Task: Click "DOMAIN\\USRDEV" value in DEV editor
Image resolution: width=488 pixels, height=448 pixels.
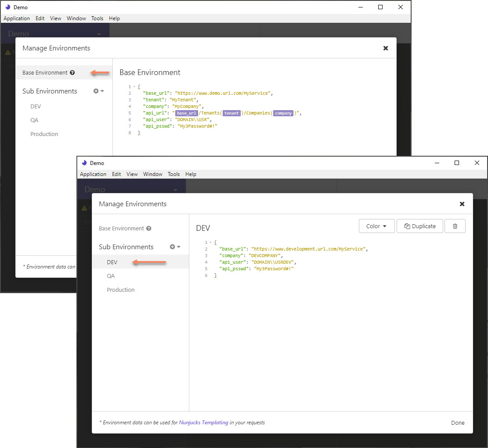Action: tap(272, 262)
